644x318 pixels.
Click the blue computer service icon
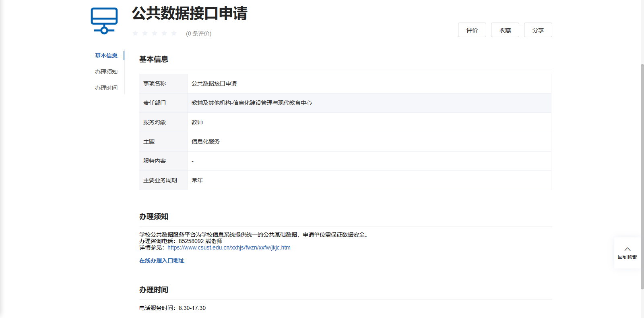(x=104, y=21)
